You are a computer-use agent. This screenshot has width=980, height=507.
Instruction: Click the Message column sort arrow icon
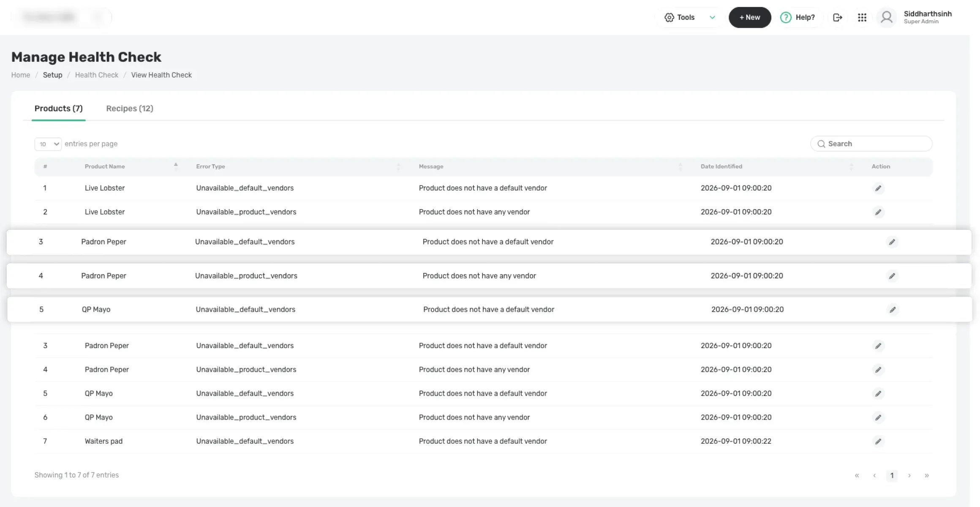coord(680,166)
